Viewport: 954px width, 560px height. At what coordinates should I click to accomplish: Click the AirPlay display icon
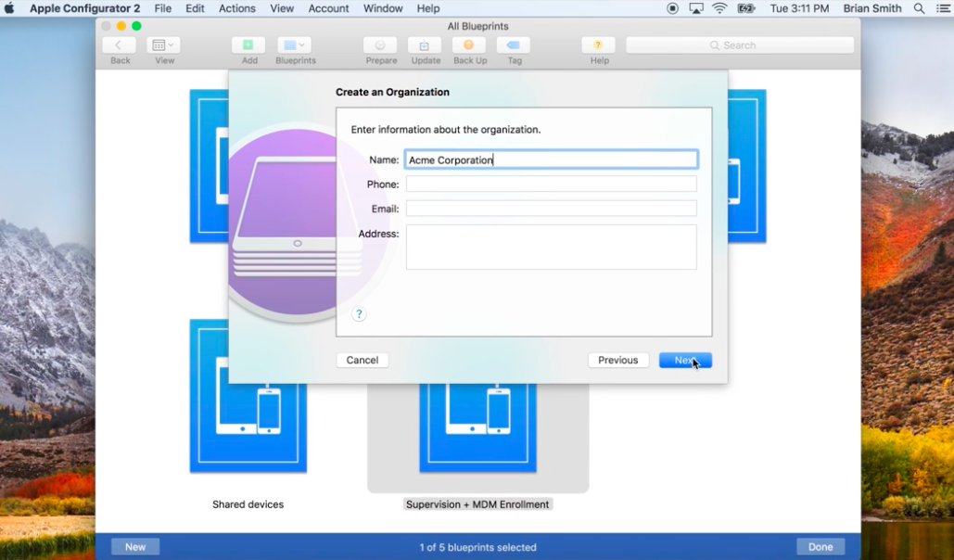click(696, 8)
